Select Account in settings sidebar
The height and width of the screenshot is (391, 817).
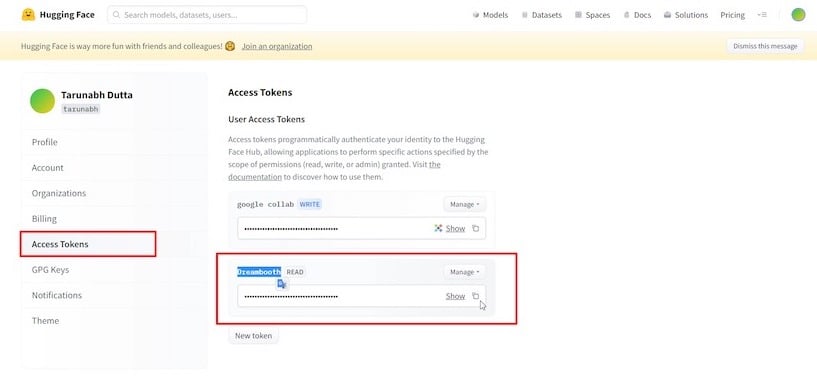pyautogui.click(x=47, y=168)
